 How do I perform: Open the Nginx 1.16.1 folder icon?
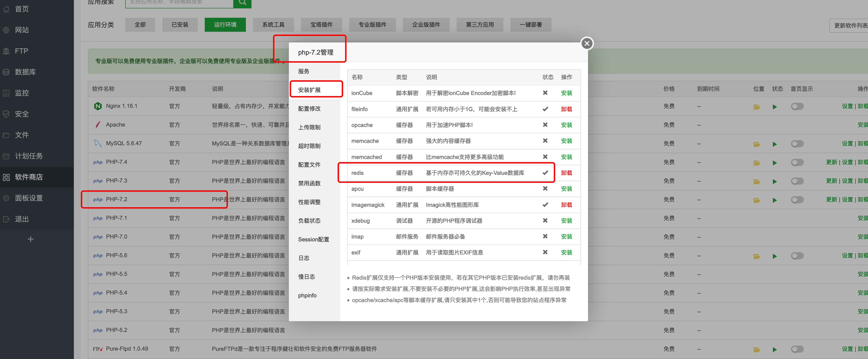click(x=757, y=107)
